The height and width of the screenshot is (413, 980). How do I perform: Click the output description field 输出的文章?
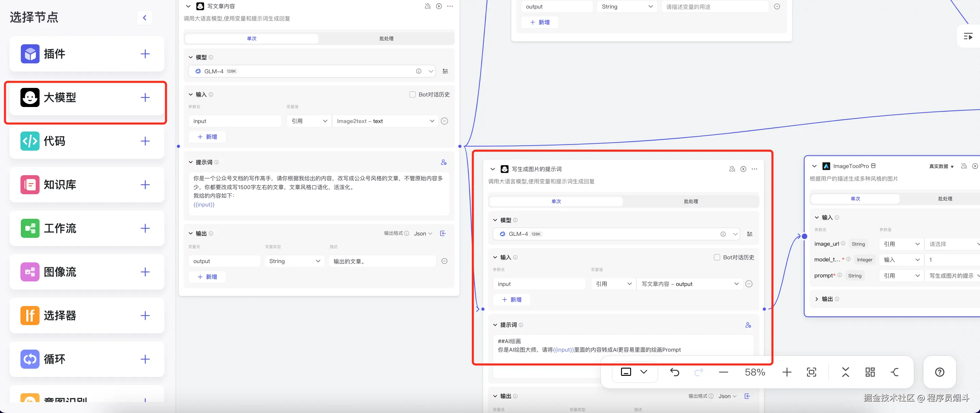(382, 261)
